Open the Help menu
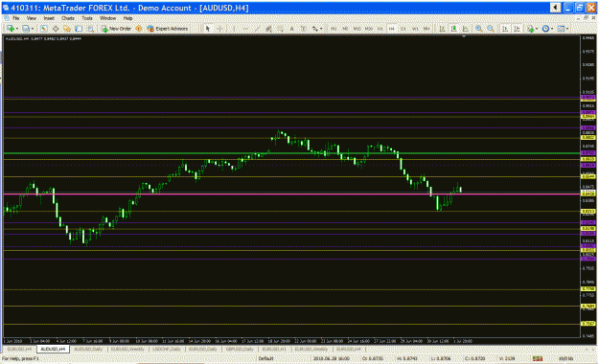The height and width of the screenshot is (364, 599). pyautogui.click(x=127, y=18)
